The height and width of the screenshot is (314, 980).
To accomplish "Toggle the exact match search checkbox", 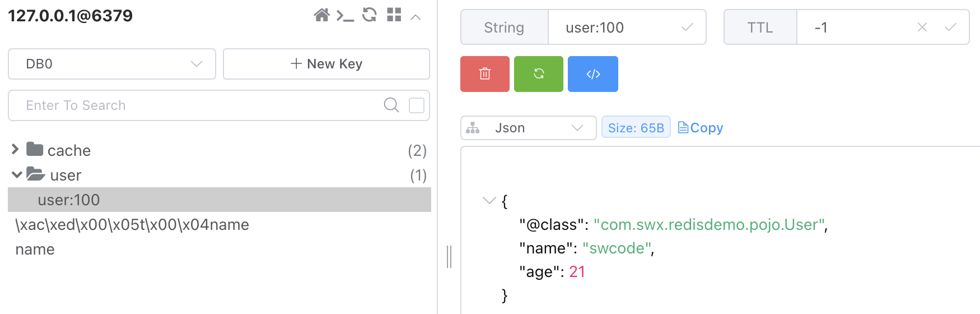I will 417,105.
